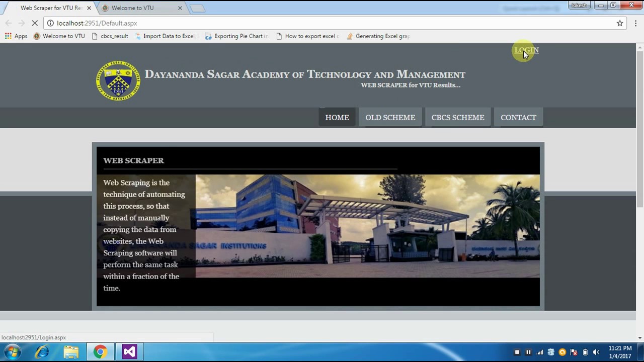Open Visual Studio from the taskbar
644x362 pixels.
[x=129, y=352]
